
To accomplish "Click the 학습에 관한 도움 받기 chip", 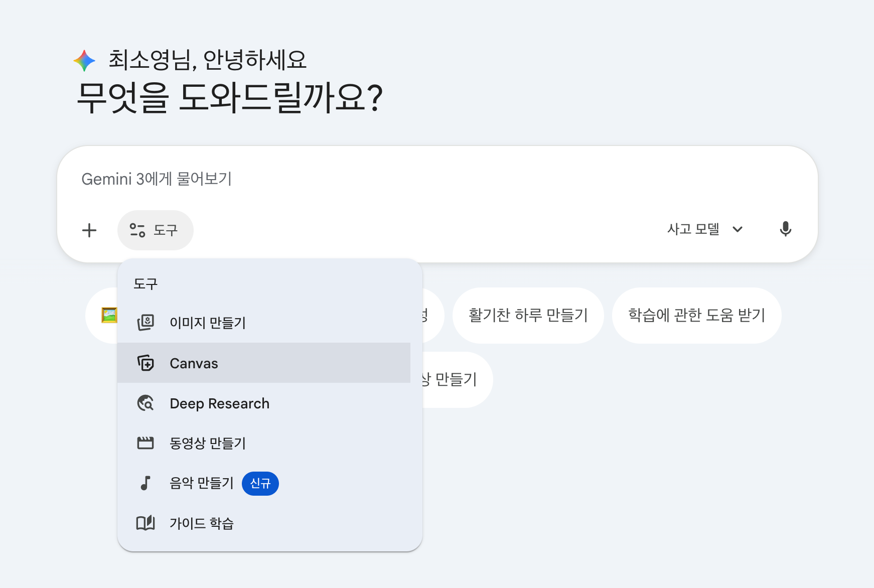I will [696, 315].
